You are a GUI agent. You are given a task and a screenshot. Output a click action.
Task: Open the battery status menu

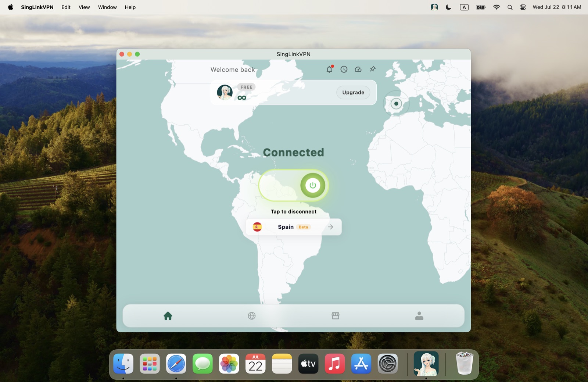pyautogui.click(x=481, y=7)
